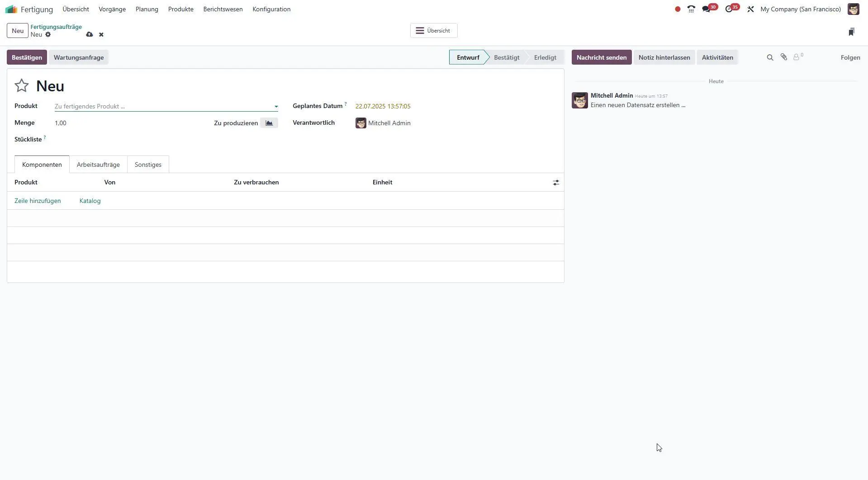
Task: Click the Bestätigen button
Action: [27, 57]
